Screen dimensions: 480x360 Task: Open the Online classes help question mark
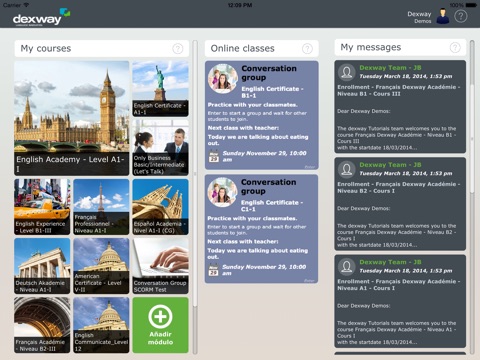307,49
